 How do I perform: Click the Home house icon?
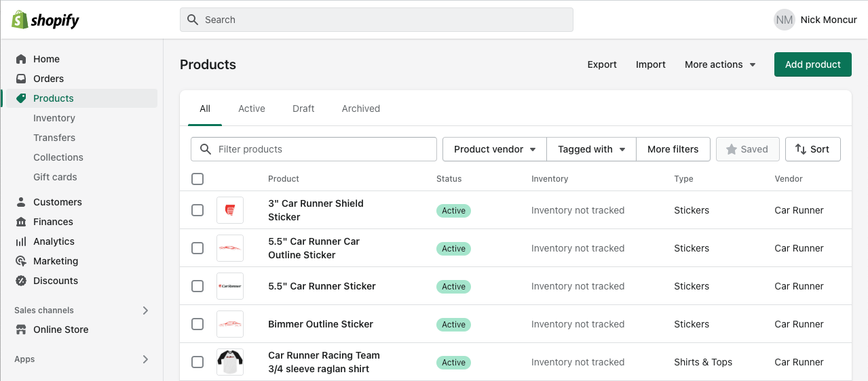coord(21,59)
